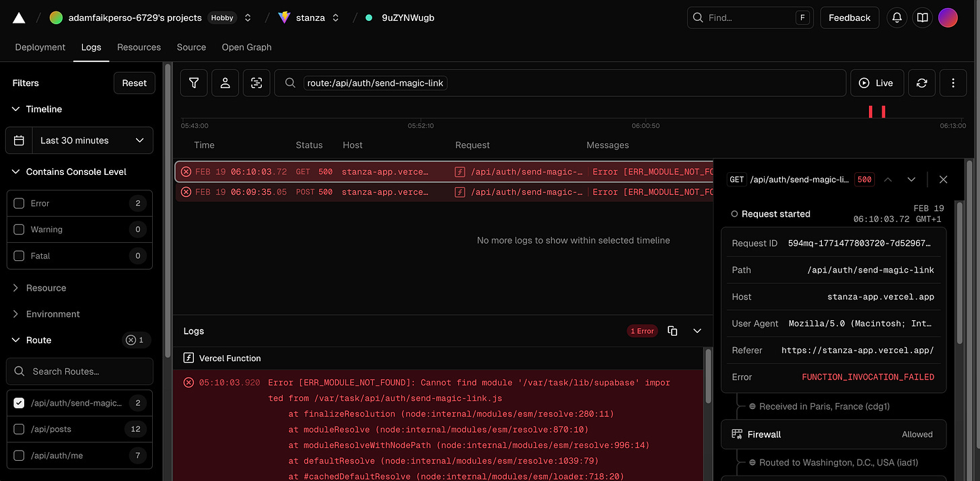Reset all log filters
980x481 pixels.
point(134,82)
